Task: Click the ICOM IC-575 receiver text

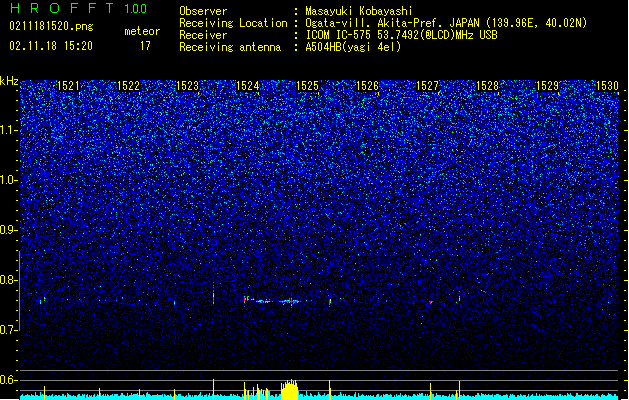Action: point(401,35)
